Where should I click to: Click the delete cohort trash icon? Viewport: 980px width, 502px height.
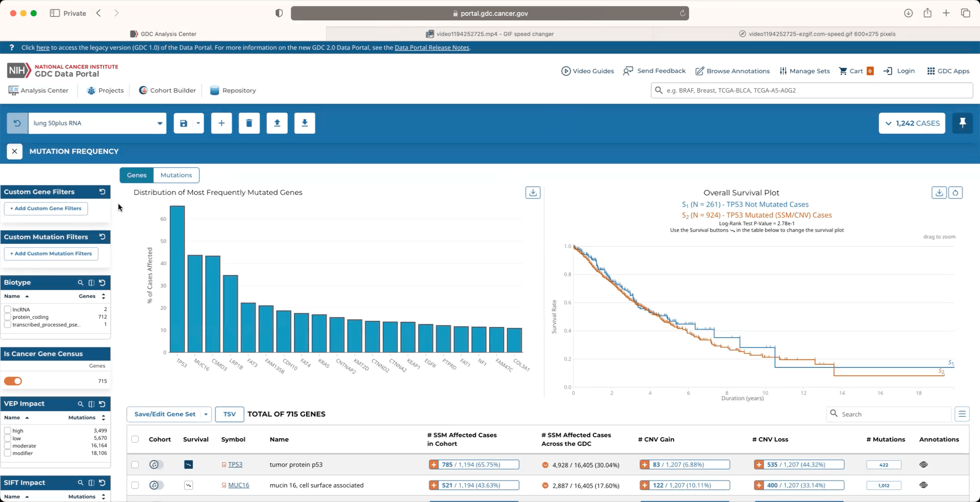tap(249, 123)
